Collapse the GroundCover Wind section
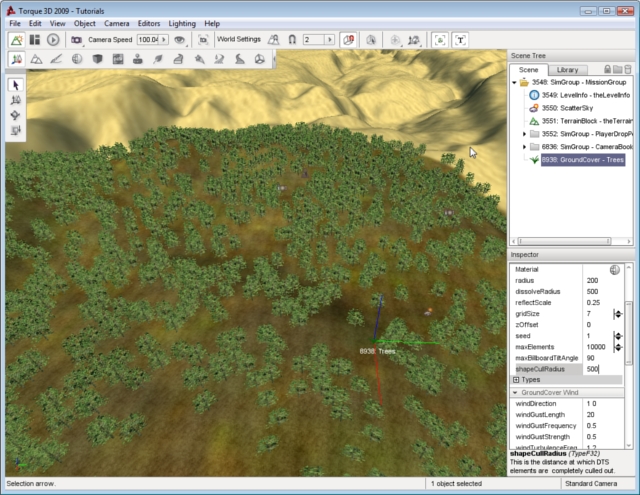Viewport: 640px width, 495px height. coord(516,392)
